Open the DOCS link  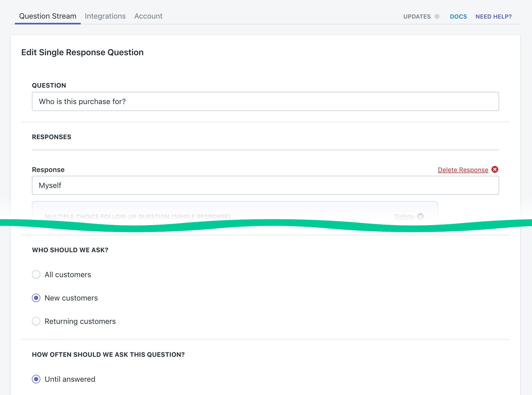click(458, 16)
